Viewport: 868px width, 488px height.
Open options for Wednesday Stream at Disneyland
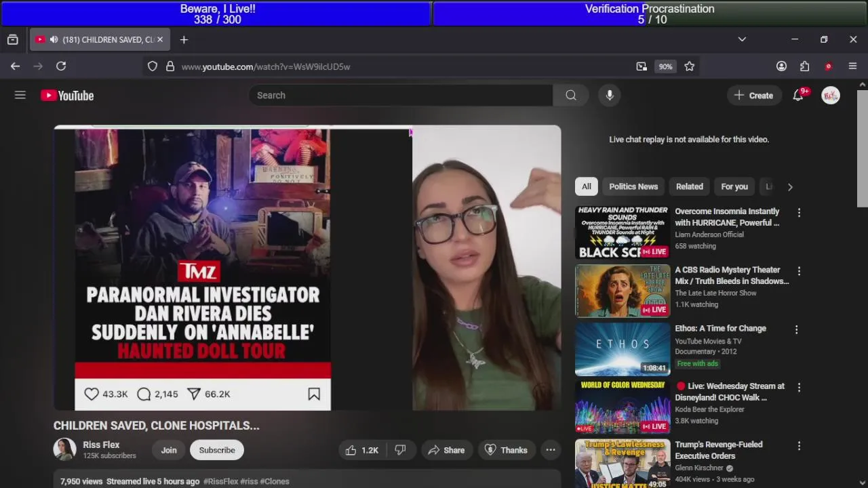(x=799, y=388)
